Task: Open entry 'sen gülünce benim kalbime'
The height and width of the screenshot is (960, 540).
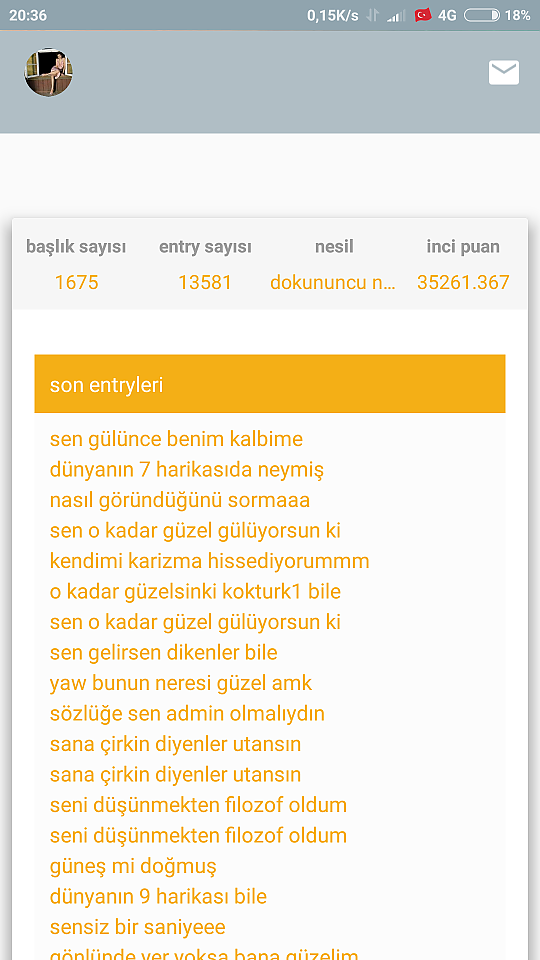Action: pyautogui.click(x=176, y=439)
